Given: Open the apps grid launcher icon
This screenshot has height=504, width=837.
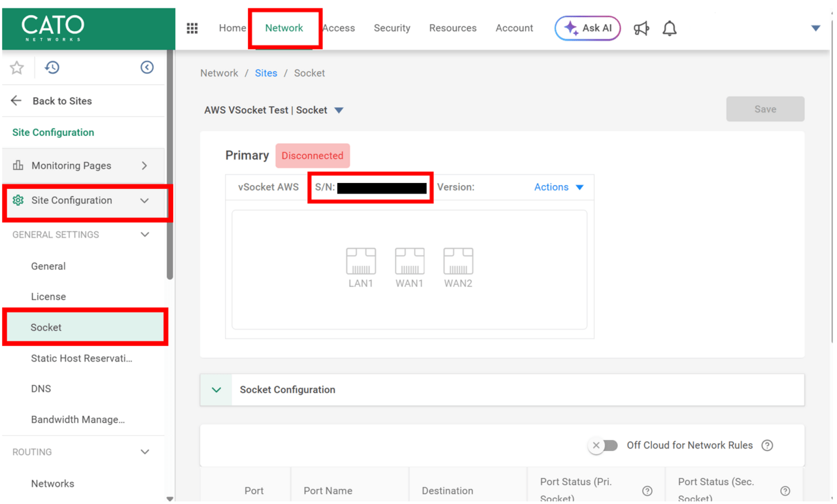Looking at the screenshot, I should 192,28.
